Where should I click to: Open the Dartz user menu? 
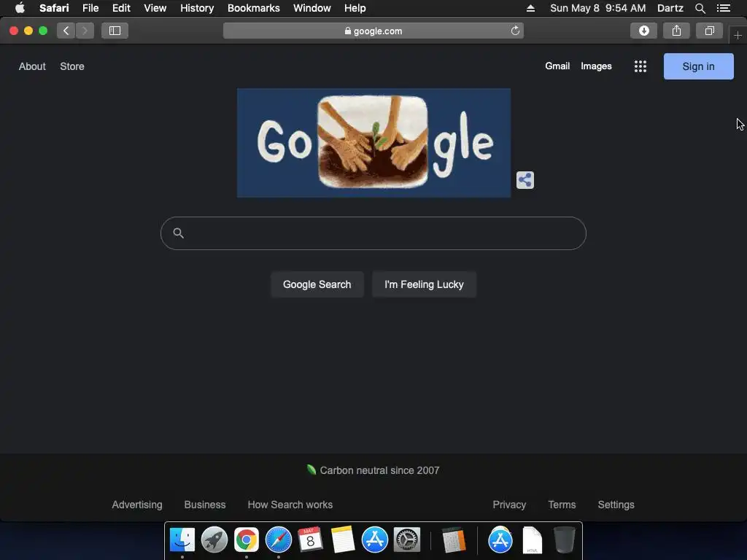point(670,8)
